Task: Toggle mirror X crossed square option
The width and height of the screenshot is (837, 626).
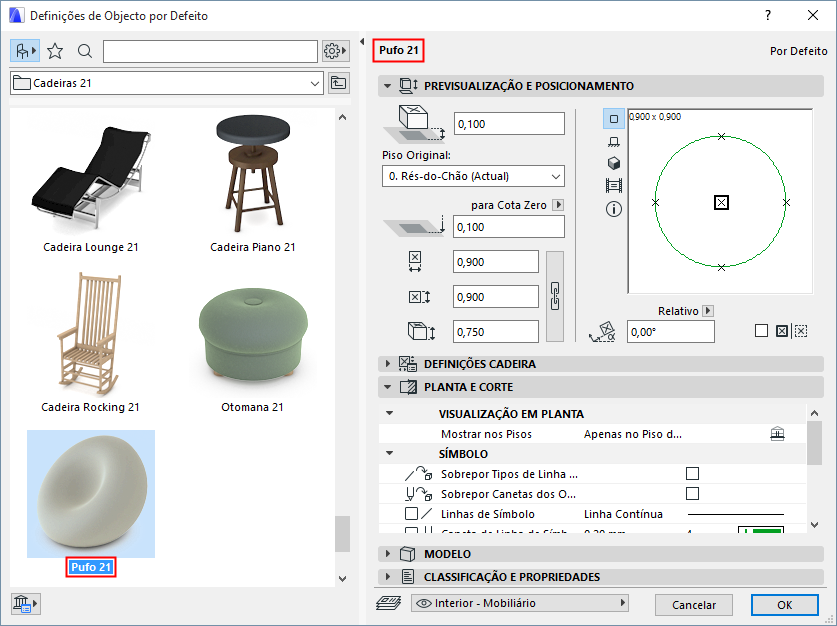Action: click(781, 331)
